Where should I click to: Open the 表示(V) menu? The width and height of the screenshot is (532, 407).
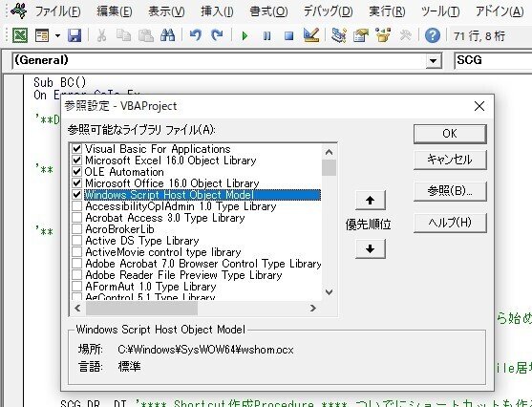166,11
